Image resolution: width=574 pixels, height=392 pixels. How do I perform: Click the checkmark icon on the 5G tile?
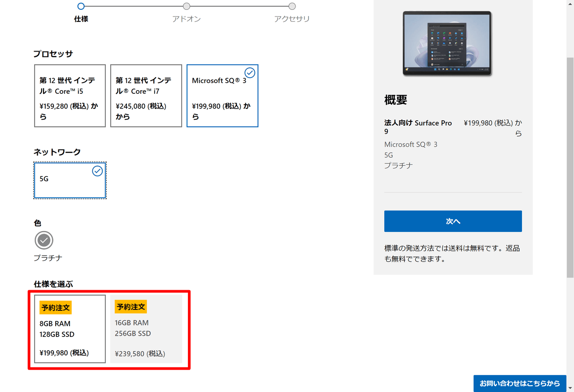(x=97, y=171)
